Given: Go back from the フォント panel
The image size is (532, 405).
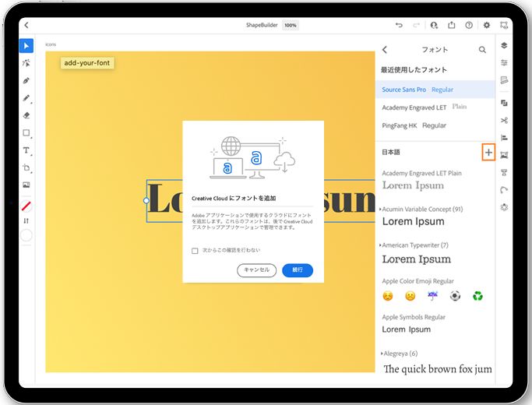Looking at the screenshot, I should (385, 50).
